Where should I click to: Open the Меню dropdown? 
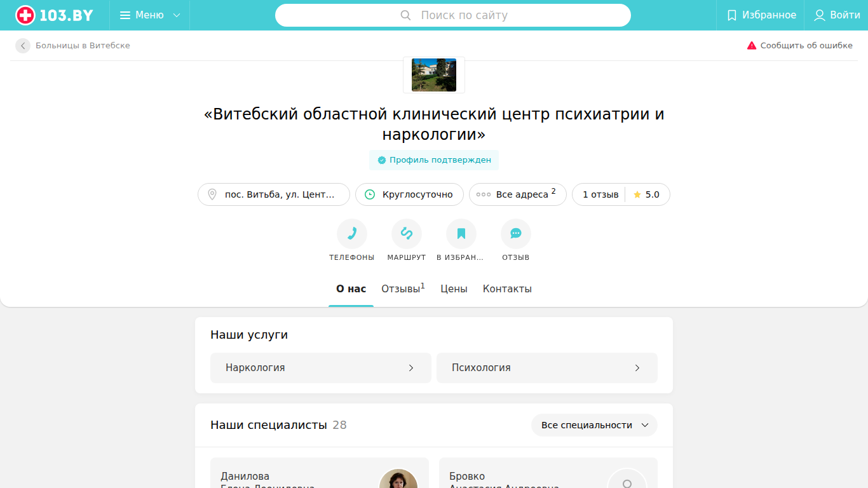coord(150,15)
